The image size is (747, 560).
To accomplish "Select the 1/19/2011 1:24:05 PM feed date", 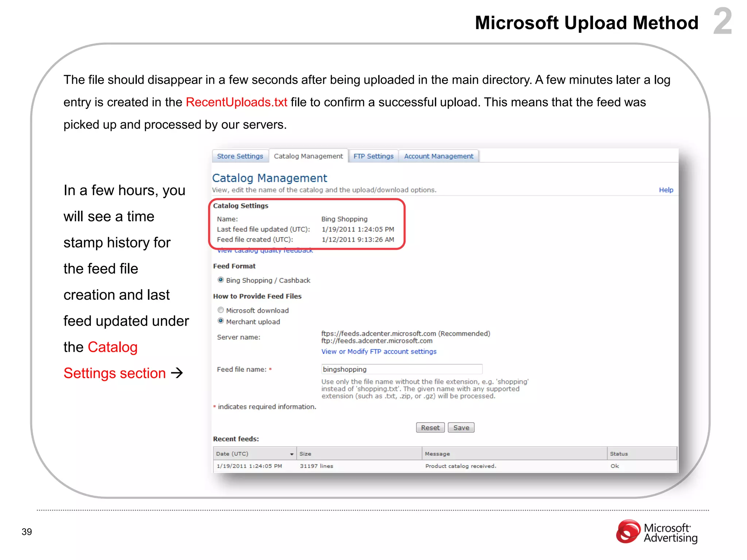I will 249,466.
